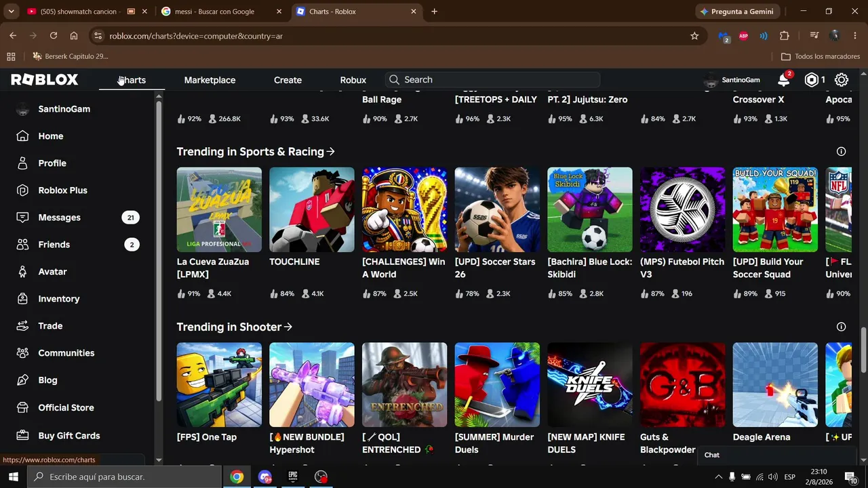
Task: Click the Chrome icon in the taskbar
Action: (237, 476)
